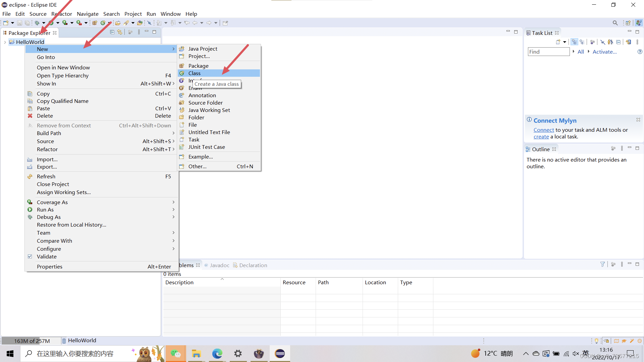Click the Problems view filter funnel icon
This screenshot has width=644, height=362.
click(x=602, y=264)
